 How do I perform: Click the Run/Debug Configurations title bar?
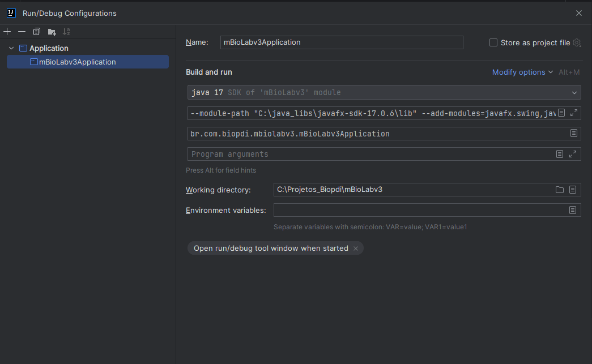click(x=68, y=12)
